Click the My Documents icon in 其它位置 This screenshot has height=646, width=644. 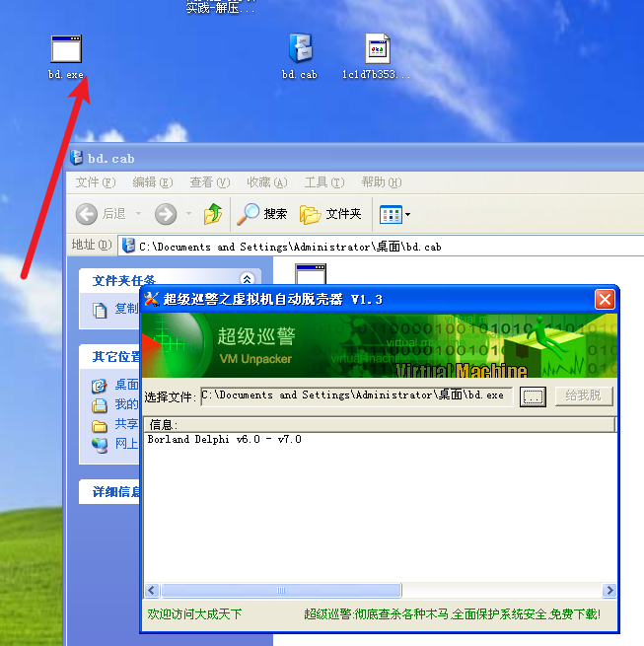[x=100, y=405]
